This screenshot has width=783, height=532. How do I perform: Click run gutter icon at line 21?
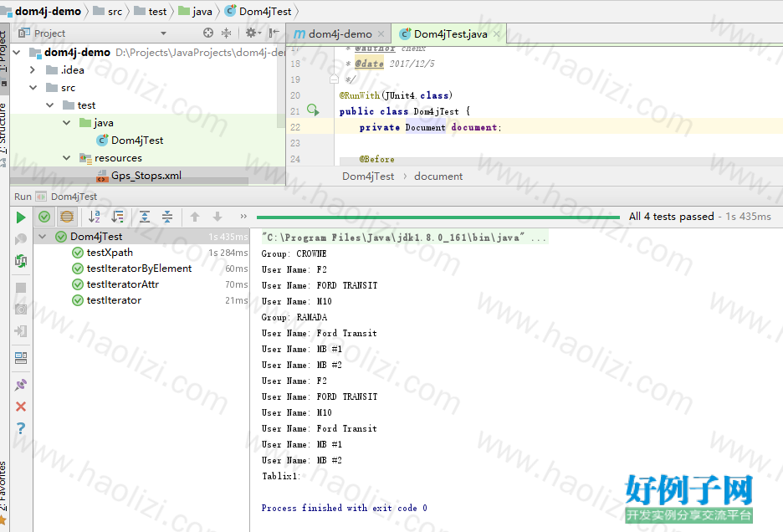click(x=313, y=110)
